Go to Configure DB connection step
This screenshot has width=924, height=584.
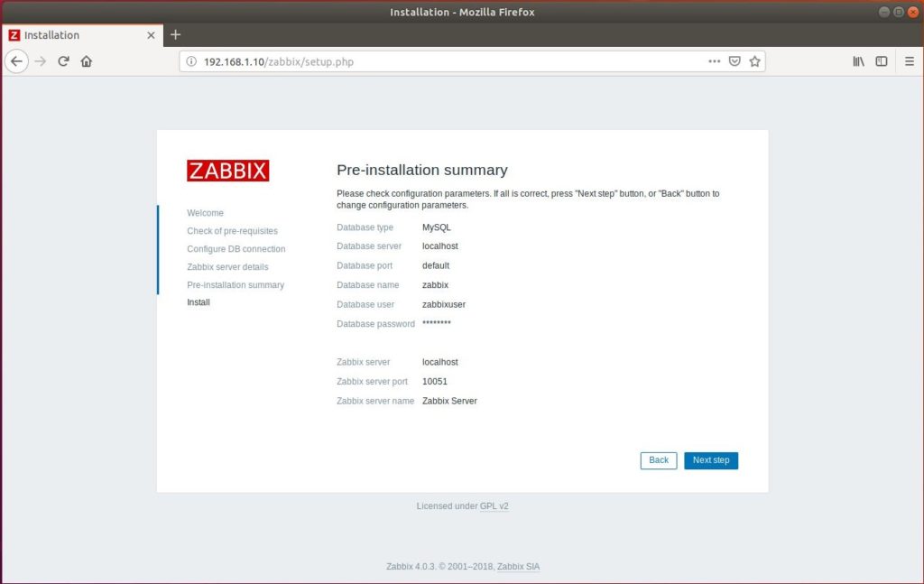tap(236, 249)
